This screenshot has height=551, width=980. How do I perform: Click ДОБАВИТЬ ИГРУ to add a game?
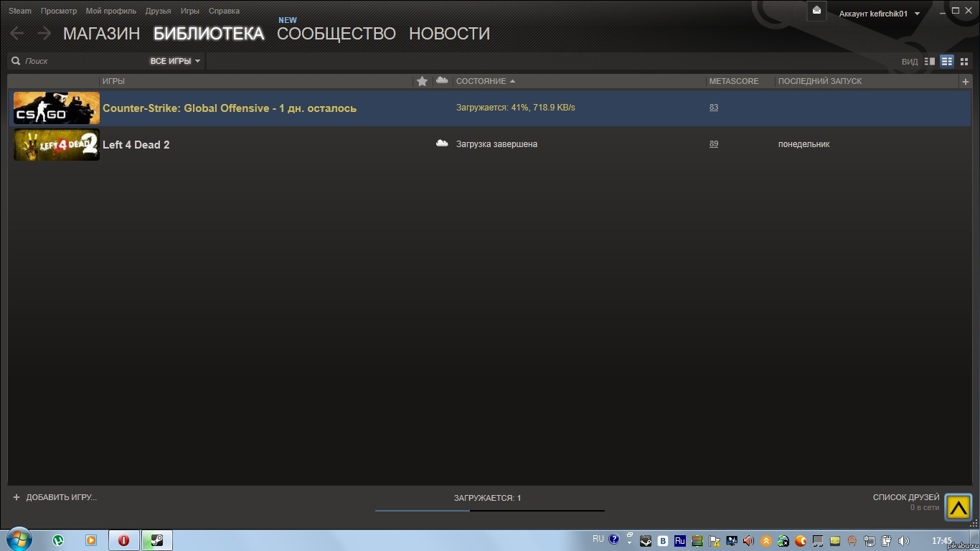coord(62,497)
